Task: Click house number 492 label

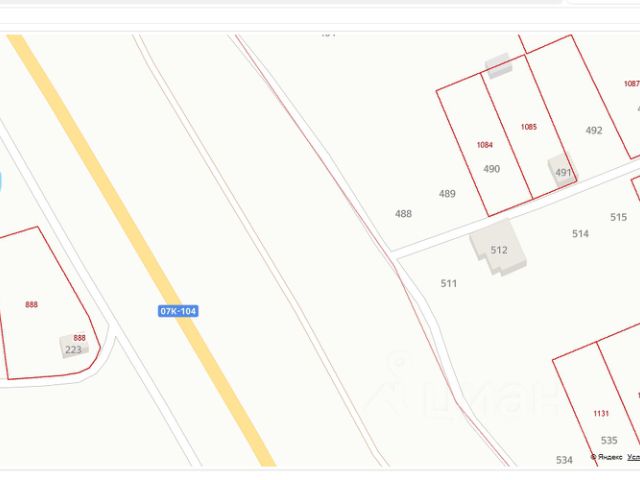Action: (x=593, y=130)
